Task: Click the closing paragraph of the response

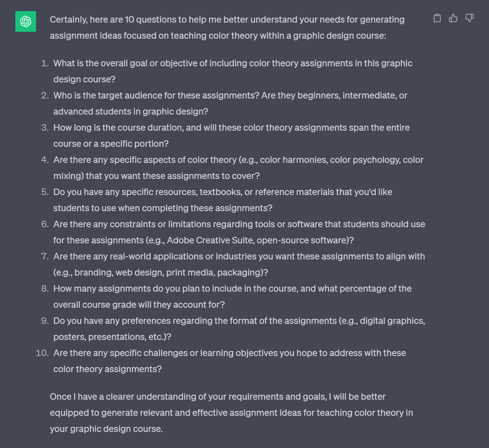Action: coord(231,412)
